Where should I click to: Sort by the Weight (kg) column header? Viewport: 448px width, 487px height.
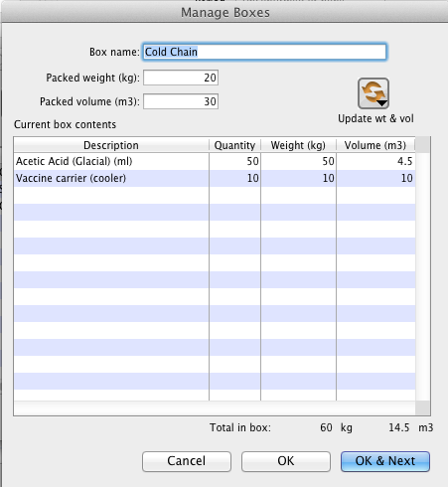(x=298, y=145)
